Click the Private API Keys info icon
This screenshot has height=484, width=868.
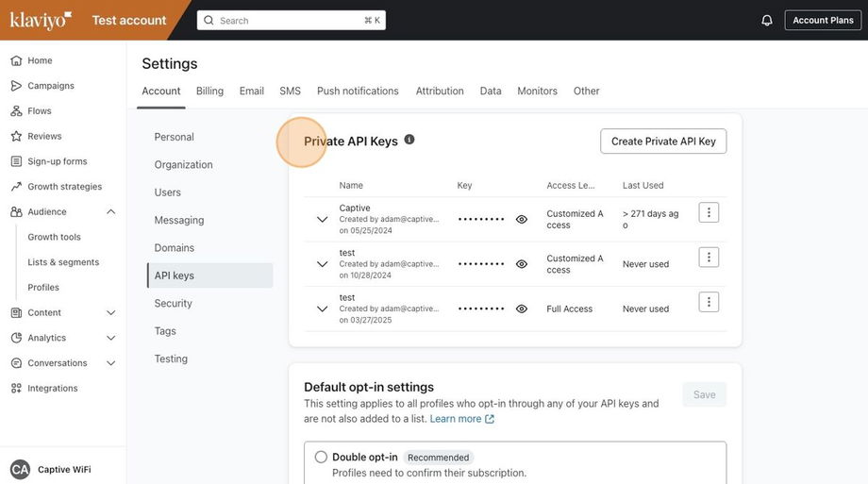(x=409, y=140)
